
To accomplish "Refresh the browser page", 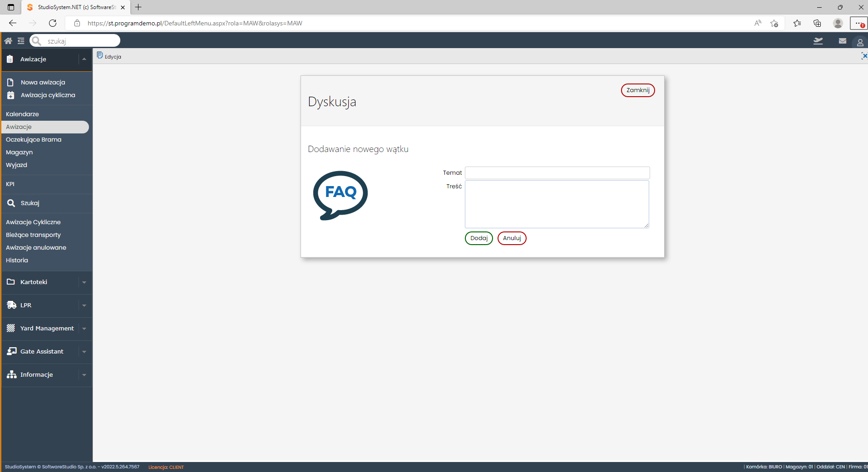I will pos(53,23).
